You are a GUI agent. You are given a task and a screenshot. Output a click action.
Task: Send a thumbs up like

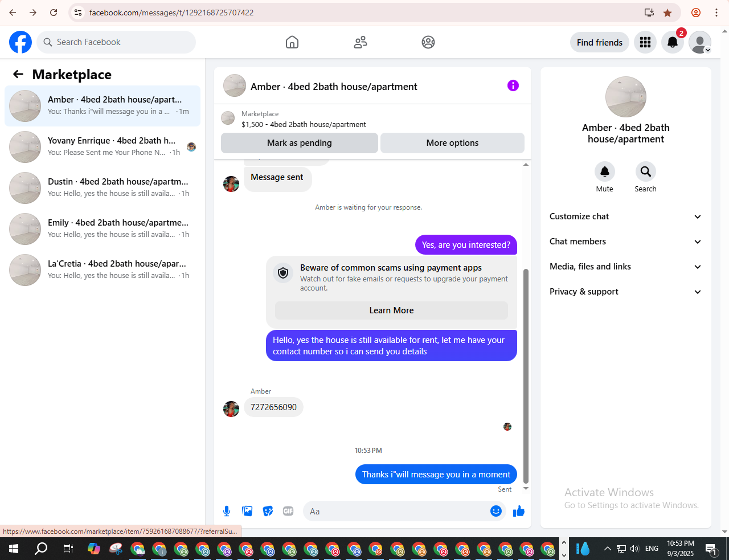pos(519,511)
